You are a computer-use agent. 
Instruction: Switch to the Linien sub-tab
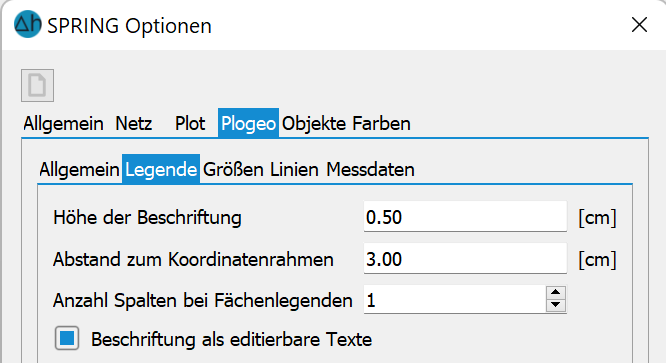(x=294, y=169)
